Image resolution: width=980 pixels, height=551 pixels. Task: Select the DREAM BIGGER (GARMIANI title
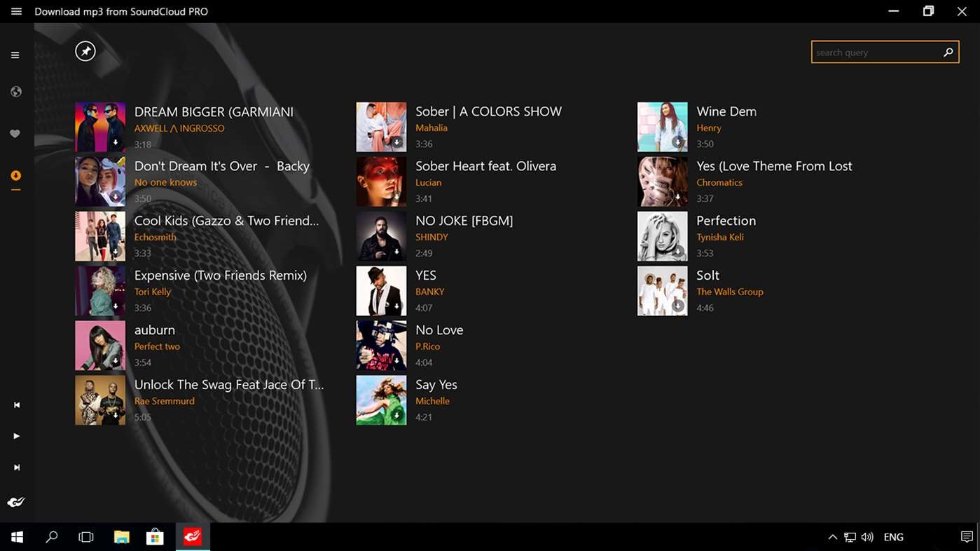point(214,111)
